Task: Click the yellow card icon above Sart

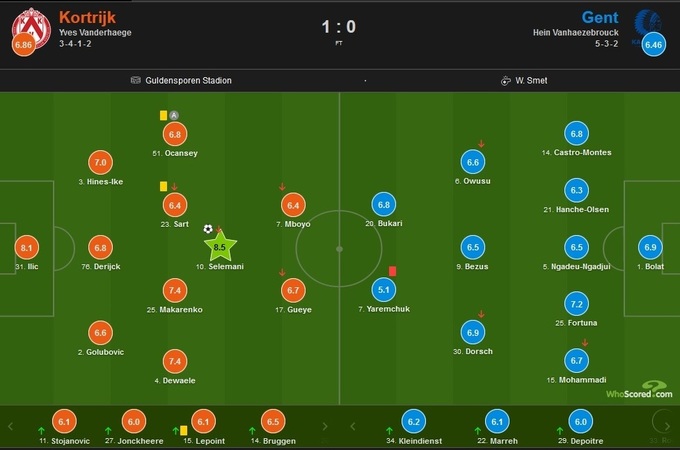Action: (163, 186)
